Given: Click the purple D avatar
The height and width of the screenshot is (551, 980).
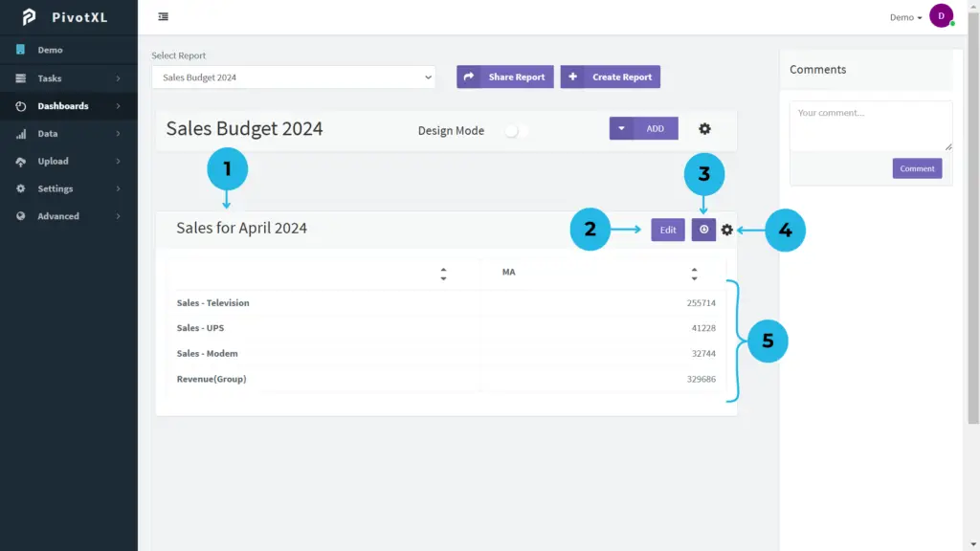Looking at the screenshot, I should (x=942, y=16).
